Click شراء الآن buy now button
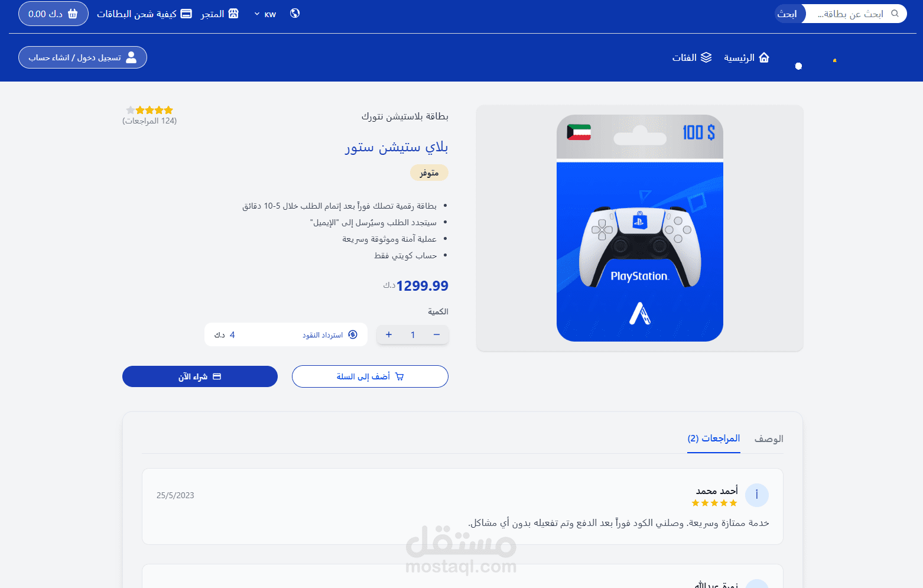923x588 pixels. click(x=200, y=376)
